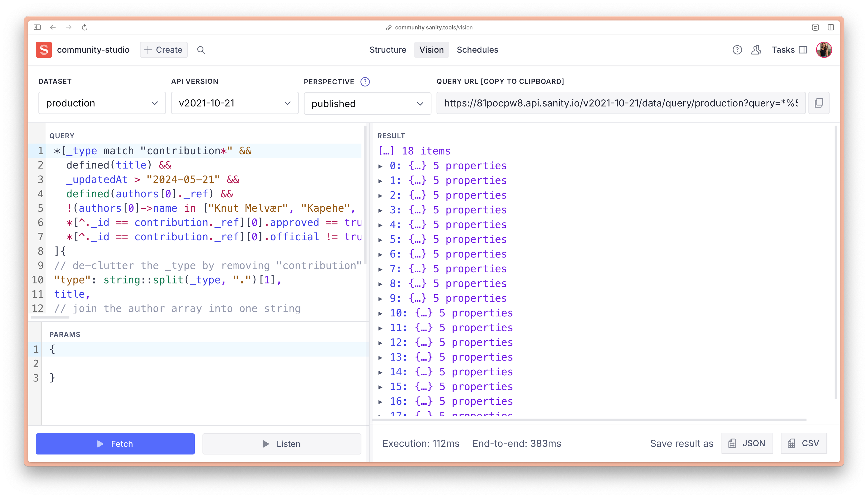Click the result pane horizontal scrollbar

(590, 420)
